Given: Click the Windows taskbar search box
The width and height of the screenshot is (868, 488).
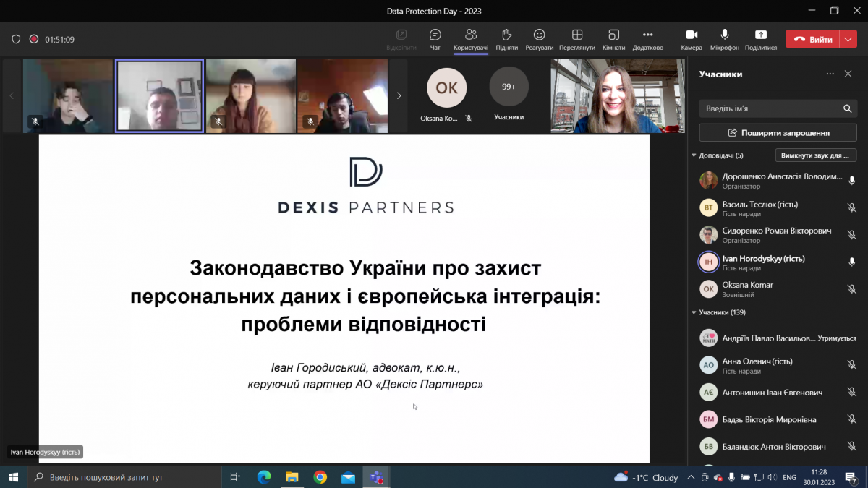Looking at the screenshot, I should (x=124, y=477).
